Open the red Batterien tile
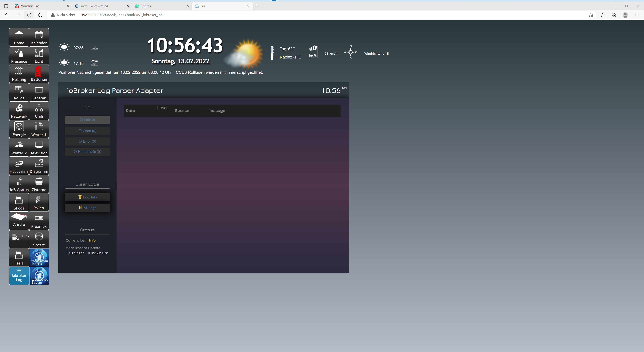Viewport: 644px width, 352px height. pos(39,74)
